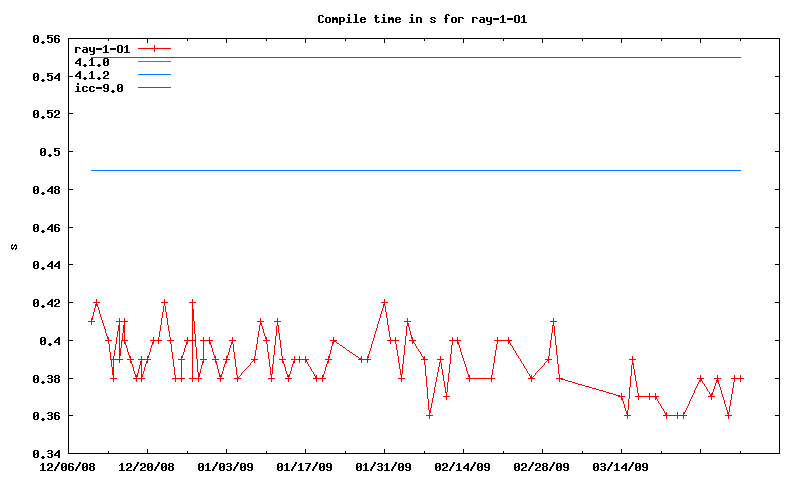Click the y-axis unit label 's'
The width and height of the screenshot is (800, 480).
14,246
